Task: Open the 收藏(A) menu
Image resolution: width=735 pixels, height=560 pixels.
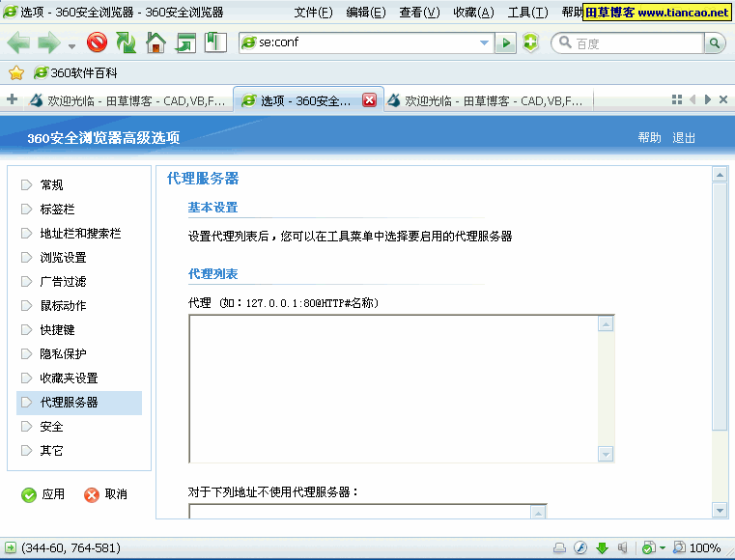Action: click(x=473, y=13)
